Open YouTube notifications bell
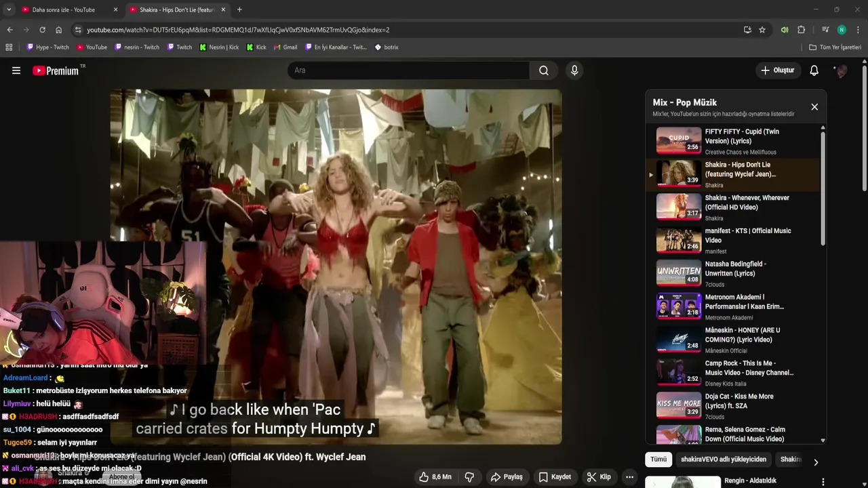Viewport: 868px width, 488px height. point(814,70)
